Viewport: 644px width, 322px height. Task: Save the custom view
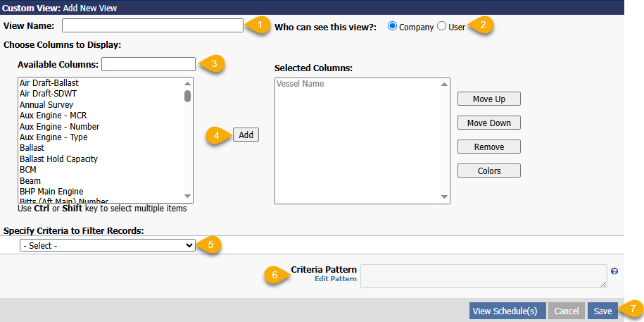[602, 311]
